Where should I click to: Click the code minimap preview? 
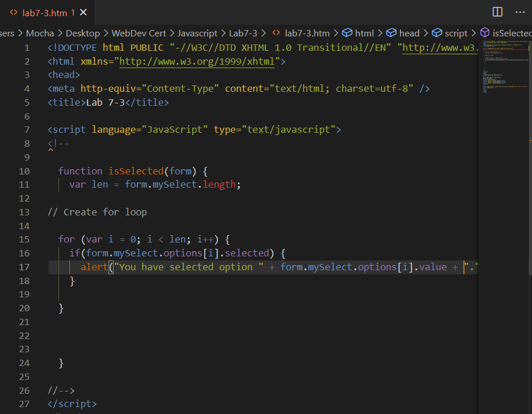[505, 68]
